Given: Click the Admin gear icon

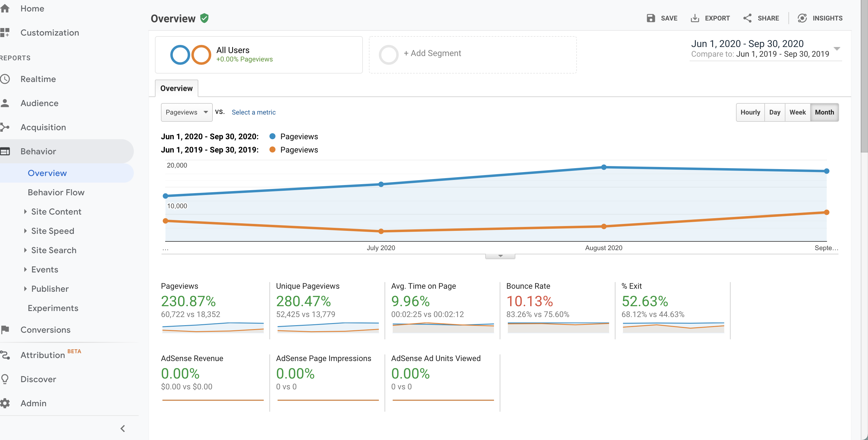Looking at the screenshot, I should 5,403.
